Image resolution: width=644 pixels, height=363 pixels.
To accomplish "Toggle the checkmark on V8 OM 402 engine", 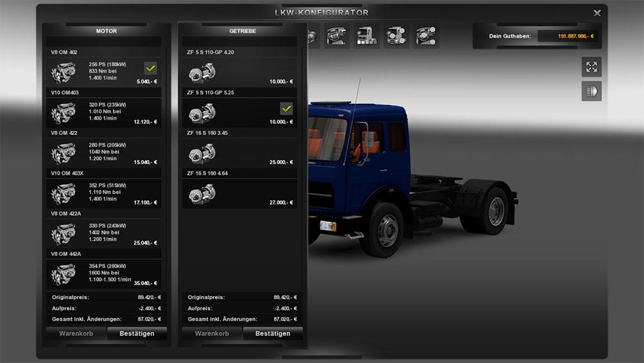I will coord(151,68).
